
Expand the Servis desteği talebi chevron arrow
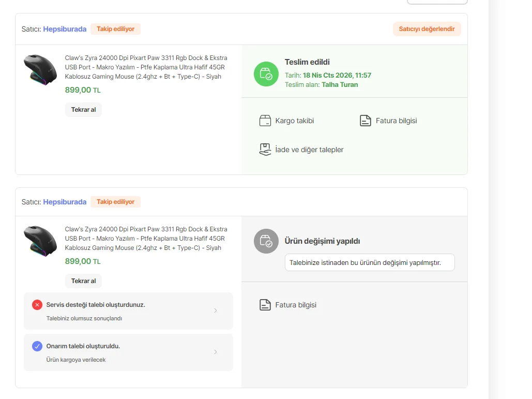tap(216, 311)
